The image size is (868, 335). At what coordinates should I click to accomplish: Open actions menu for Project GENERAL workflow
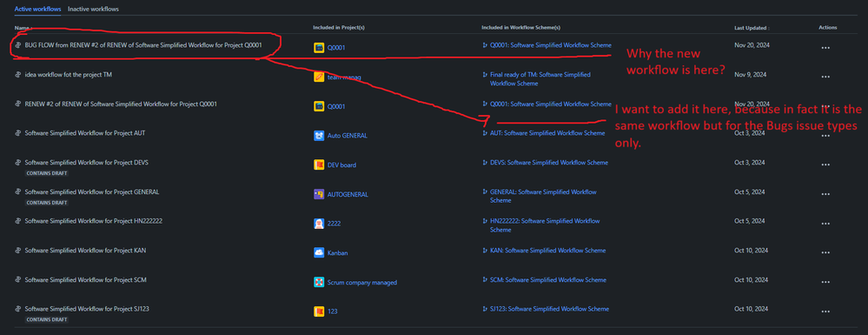point(825,194)
